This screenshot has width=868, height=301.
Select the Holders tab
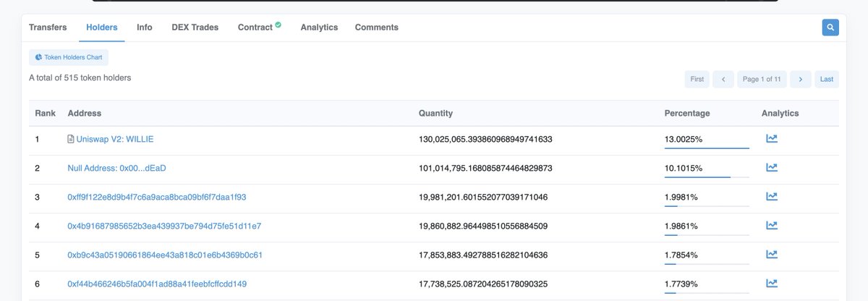tap(101, 27)
